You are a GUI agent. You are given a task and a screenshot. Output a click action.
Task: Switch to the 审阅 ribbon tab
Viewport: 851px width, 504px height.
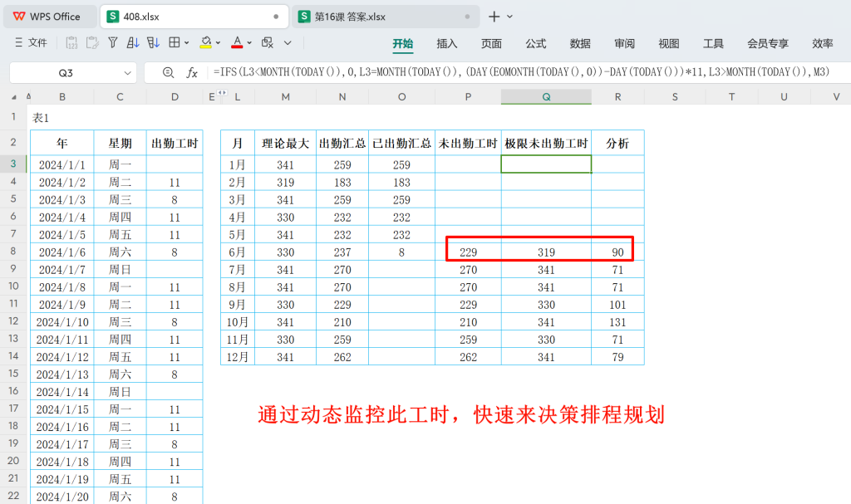pos(625,43)
